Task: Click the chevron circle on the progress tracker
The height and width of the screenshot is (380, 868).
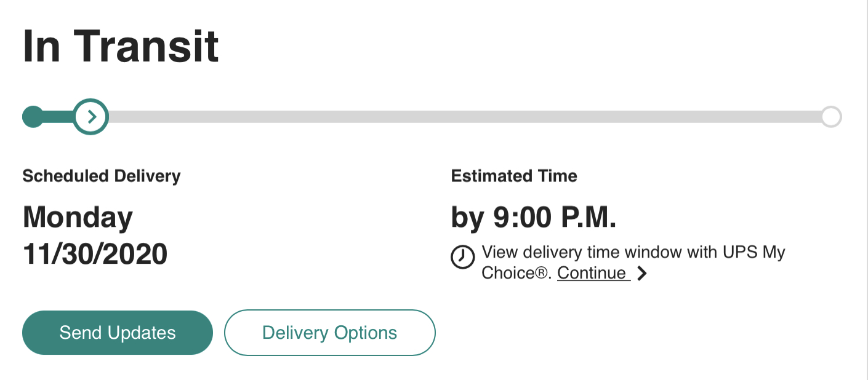Action: pos(91,116)
